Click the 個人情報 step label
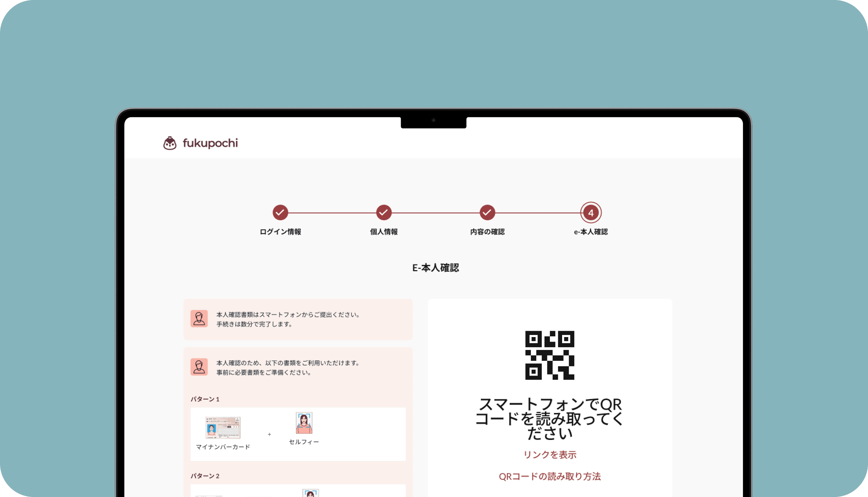The width and height of the screenshot is (868, 497). pyautogui.click(x=384, y=232)
